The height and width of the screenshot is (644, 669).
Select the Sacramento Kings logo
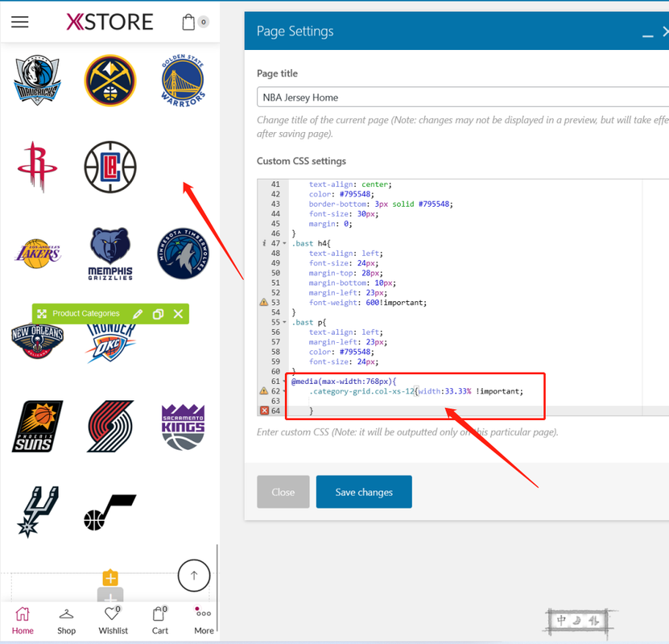183,427
